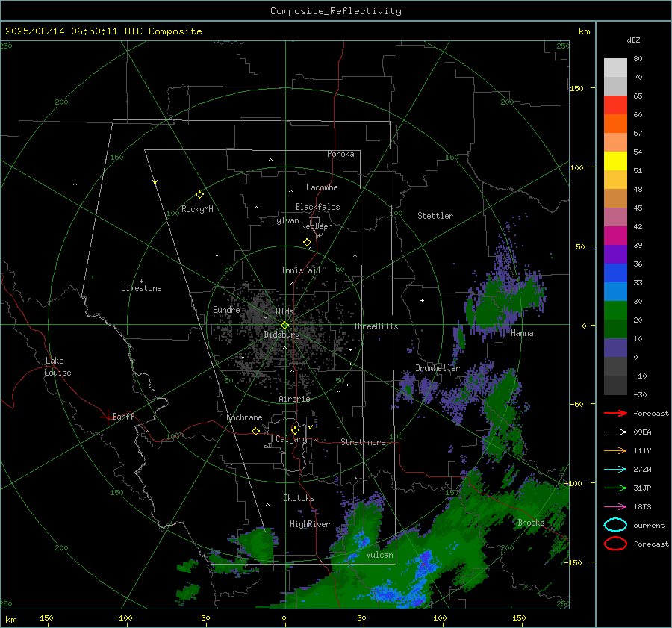Click the HighRiver label
Screen dimensions: 672x628
[x=310, y=524]
